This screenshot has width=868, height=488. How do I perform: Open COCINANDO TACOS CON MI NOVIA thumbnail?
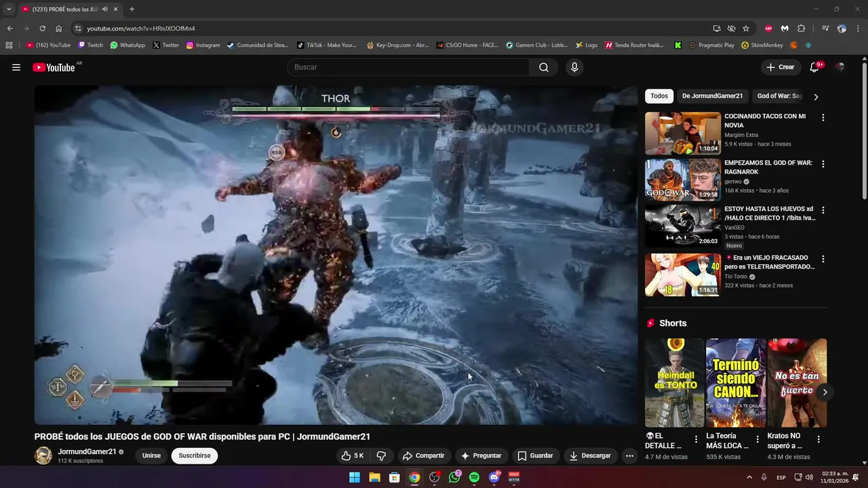pyautogui.click(x=683, y=133)
